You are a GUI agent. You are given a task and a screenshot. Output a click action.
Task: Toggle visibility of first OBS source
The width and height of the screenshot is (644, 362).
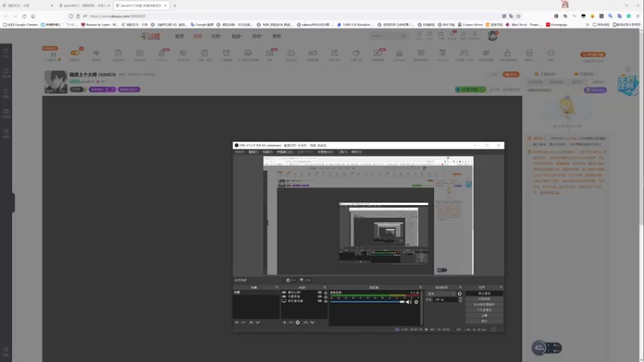click(x=320, y=292)
